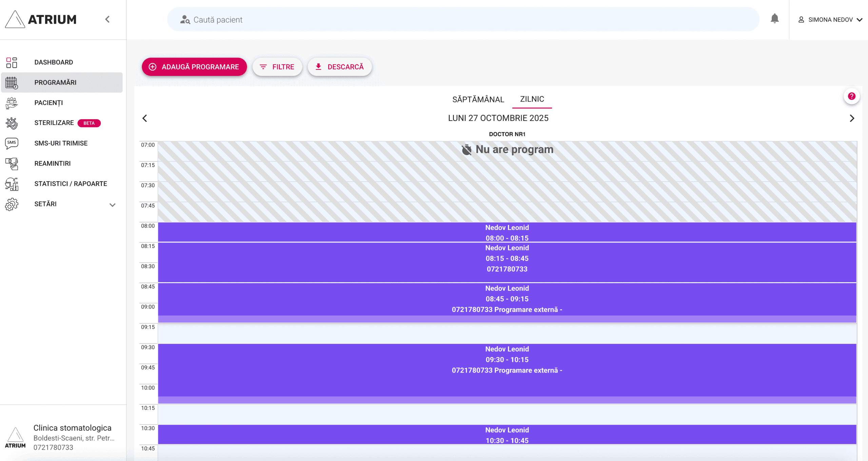Open the Filtre button
The width and height of the screenshot is (868, 461).
pos(277,67)
